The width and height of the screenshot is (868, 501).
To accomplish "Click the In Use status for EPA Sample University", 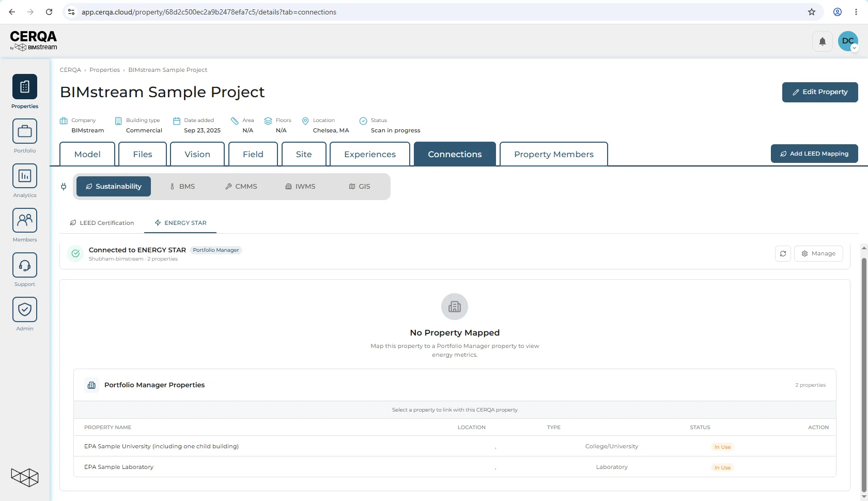I will pos(722,447).
